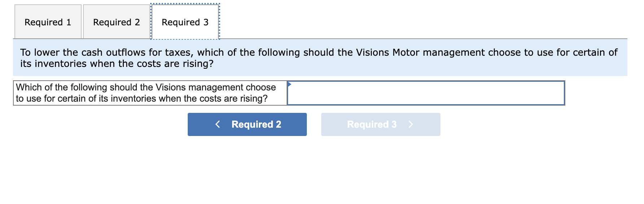The height and width of the screenshot is (204, 644).
Task: Click the right chevron on Required 3 button
Action: pyautogui.click(x=410, y=124)
